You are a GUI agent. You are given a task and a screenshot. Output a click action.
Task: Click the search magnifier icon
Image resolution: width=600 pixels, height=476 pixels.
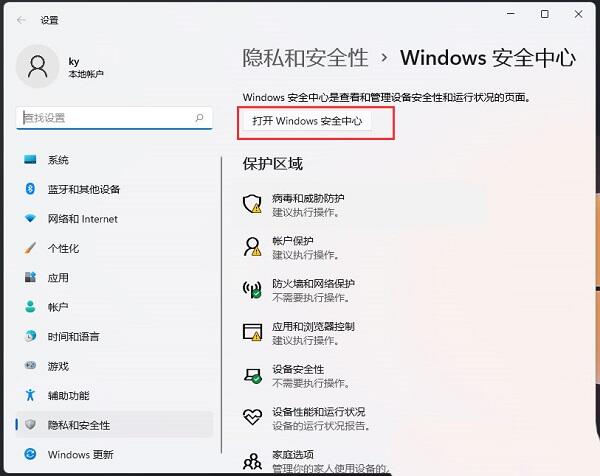[x=199, y=117]
